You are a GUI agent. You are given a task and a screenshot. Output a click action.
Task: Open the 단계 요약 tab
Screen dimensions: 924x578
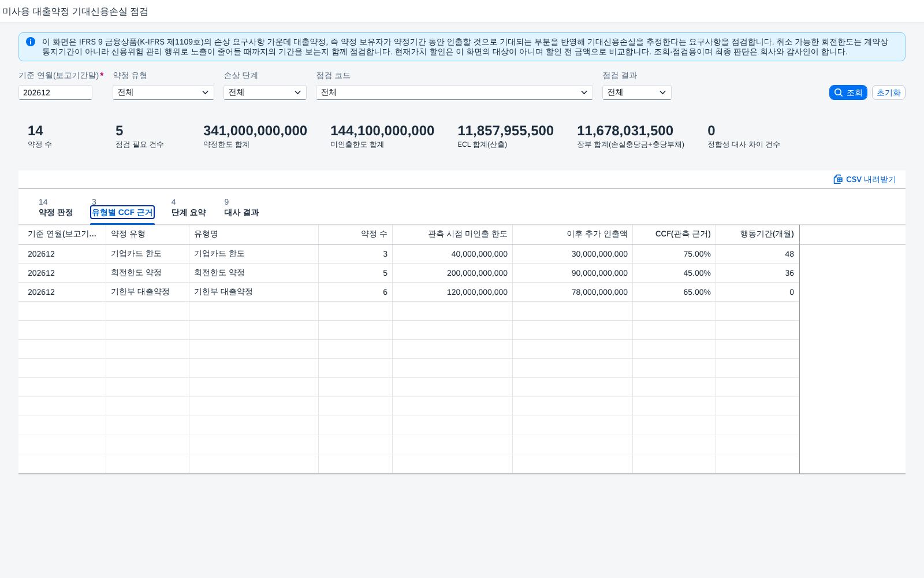[x=188, y=212]
